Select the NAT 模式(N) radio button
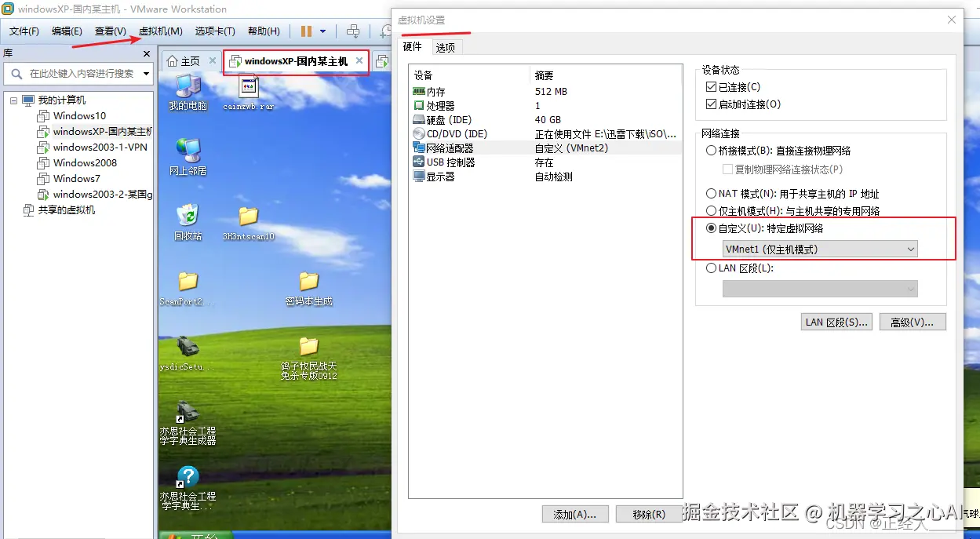980x539 pixels. 711,194
